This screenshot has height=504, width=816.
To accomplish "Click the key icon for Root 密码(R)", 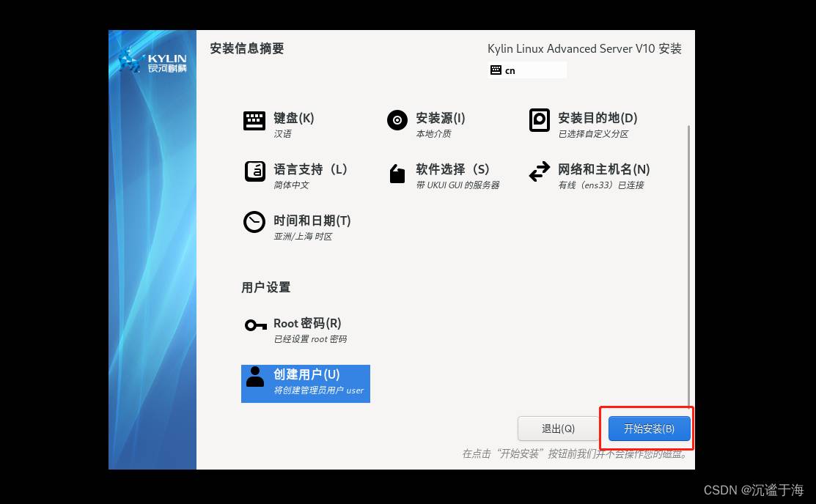I will pos(255,326).
